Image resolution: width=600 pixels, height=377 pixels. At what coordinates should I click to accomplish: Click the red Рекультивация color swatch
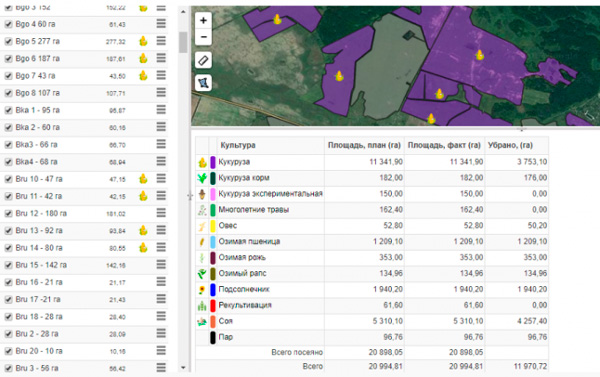(213, 305)
